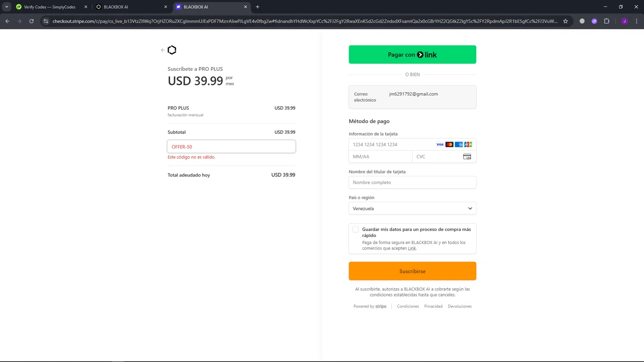The width and height of the screenshot is (644, 362).
Task: Click the card number field
Action: 413,145
